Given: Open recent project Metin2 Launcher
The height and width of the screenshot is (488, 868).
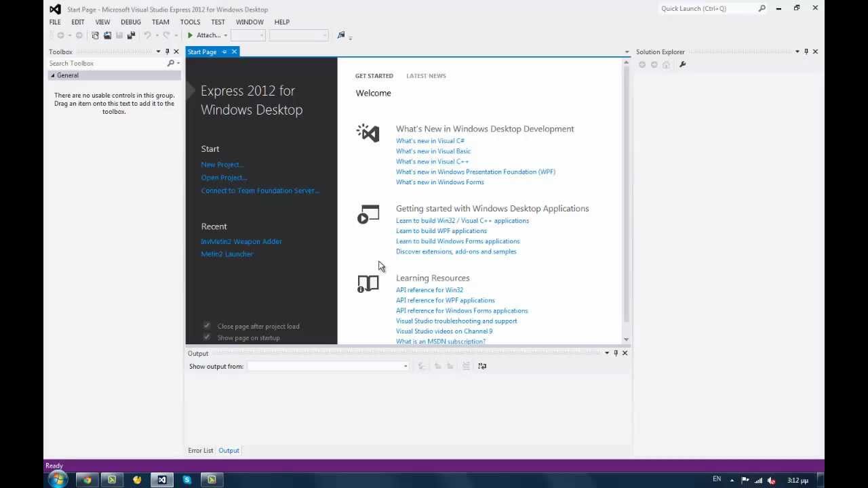Looking at the screenshot, I should coord(227,254).
